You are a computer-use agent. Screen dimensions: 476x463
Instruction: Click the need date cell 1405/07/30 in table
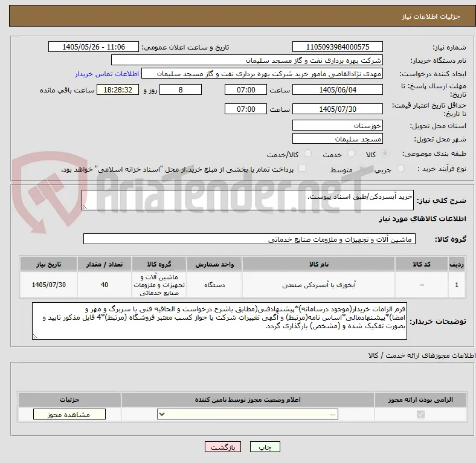(48, 285)
